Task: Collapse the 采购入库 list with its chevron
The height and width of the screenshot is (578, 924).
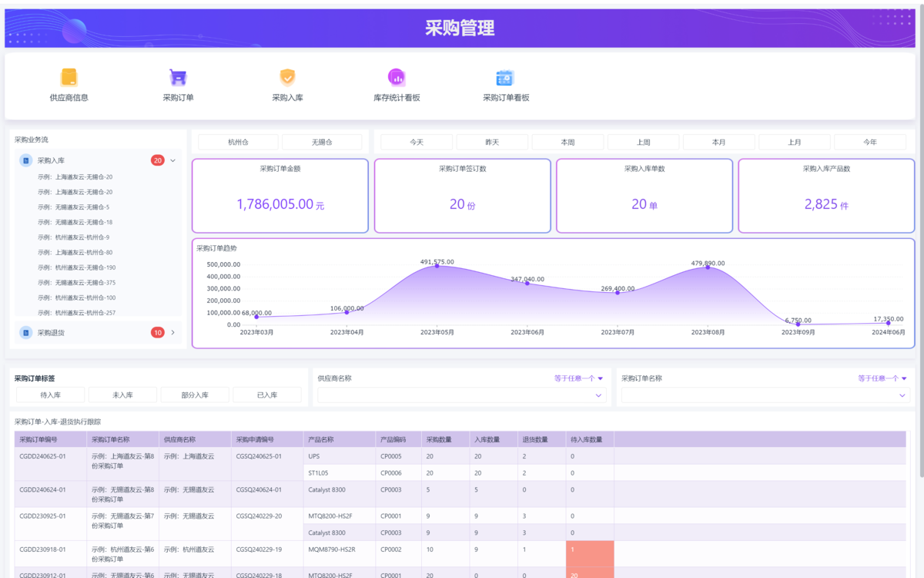Action: pos(172,160)
